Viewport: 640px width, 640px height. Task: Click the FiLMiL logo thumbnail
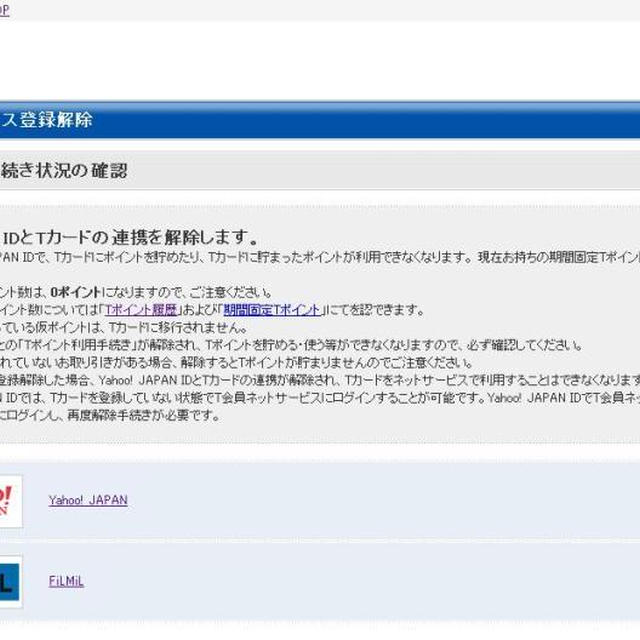[11, 582]
